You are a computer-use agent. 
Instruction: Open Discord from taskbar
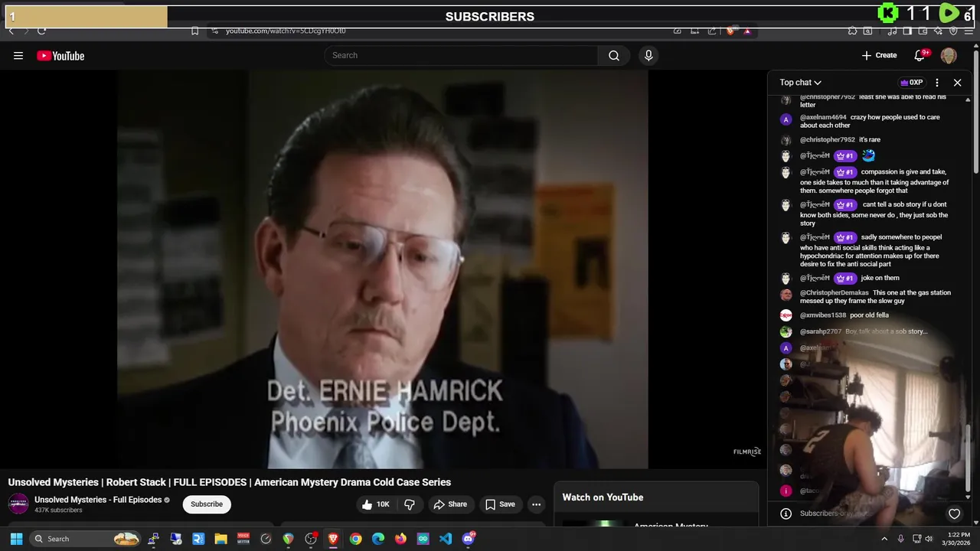pos(469,539)
